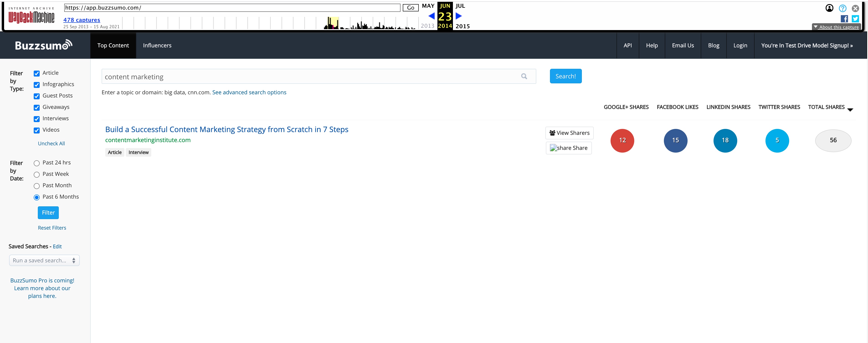Screen dimensions: 868x343
Task: Open Email Us in the nav bar
Action: pos(683,46)
